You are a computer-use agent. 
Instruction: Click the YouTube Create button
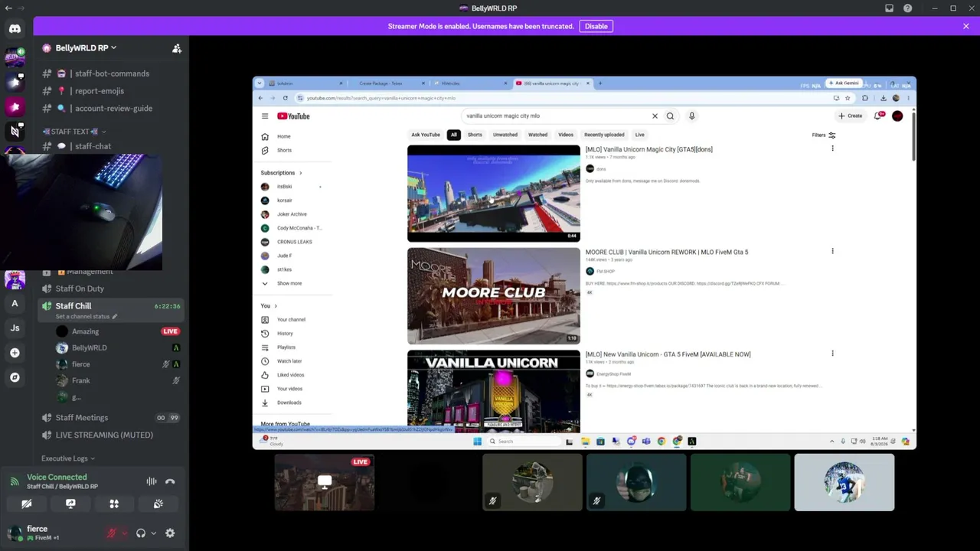pyautogui.click(x=850, y=116)
